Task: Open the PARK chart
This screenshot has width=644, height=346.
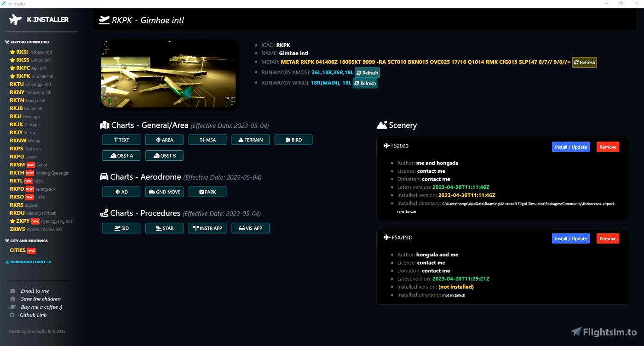Action: (207, 192)
